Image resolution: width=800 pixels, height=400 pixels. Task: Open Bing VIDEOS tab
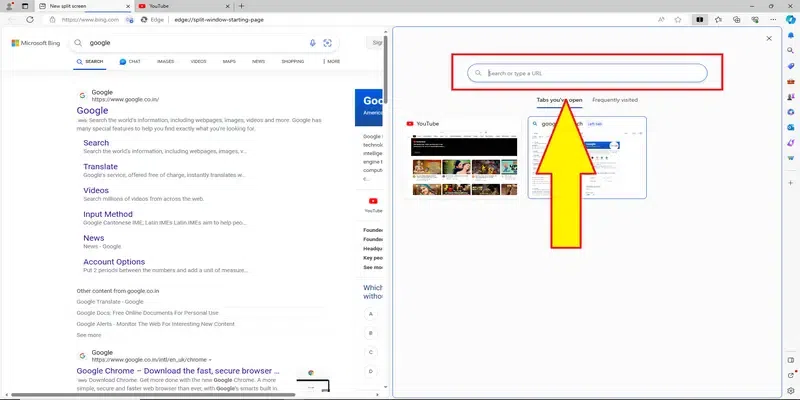point(198,61)
